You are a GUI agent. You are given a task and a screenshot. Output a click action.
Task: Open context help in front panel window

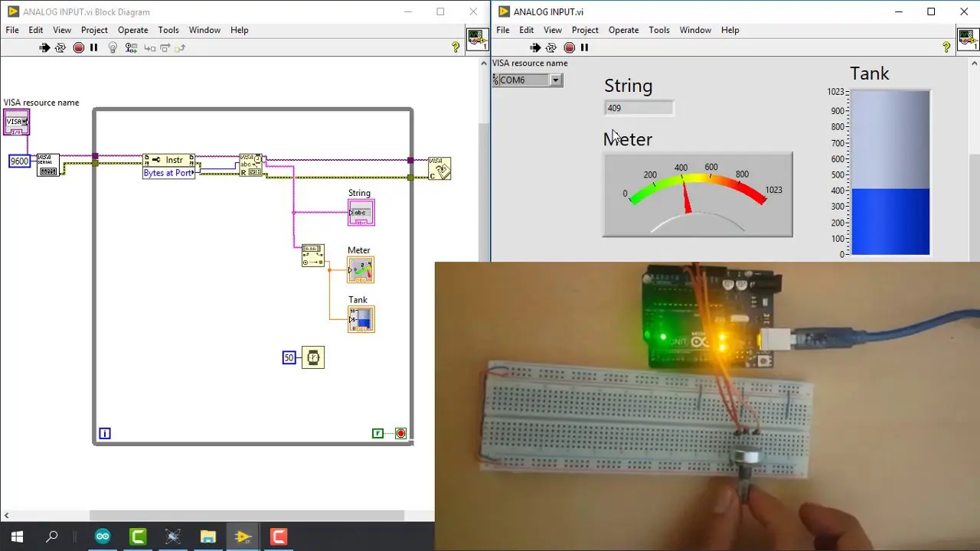(x=946, y=47)
